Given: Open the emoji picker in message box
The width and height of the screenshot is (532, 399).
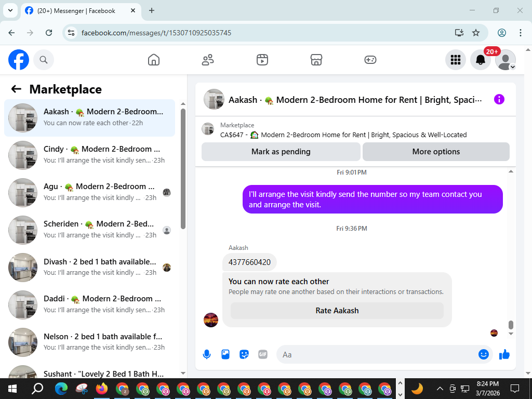Looking at the screenshot, I should (484, 354).
